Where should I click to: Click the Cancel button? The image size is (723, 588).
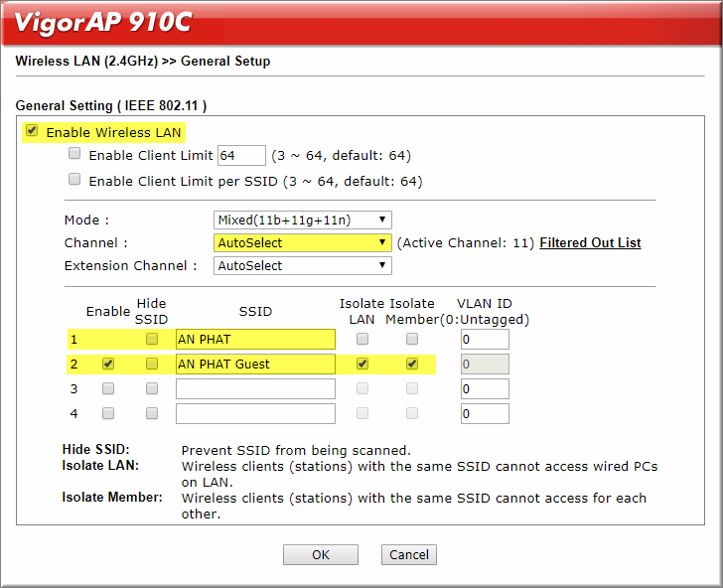409,554
